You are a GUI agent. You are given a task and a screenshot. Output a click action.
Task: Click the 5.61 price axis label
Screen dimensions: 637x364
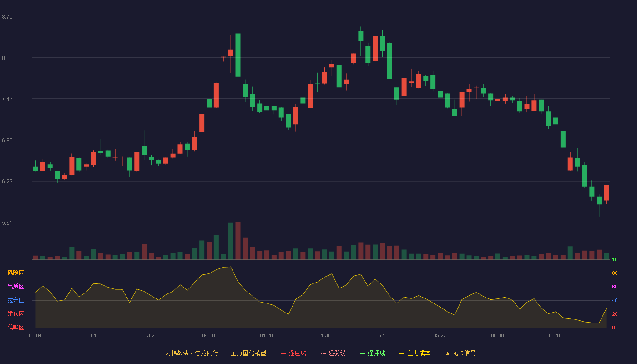(x=7, y=223)
